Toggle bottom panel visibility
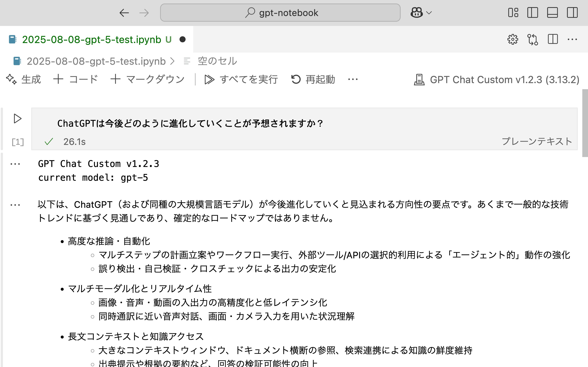 click(552, 13)
